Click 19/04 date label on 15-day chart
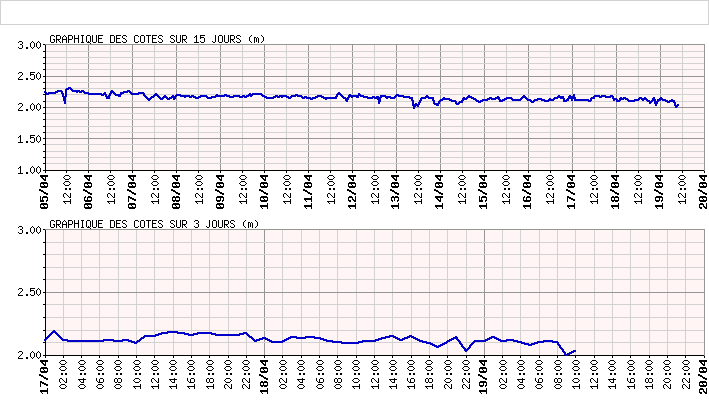Image resolution: width=709 pixels, height=400 pixels. tap(660, 192)
